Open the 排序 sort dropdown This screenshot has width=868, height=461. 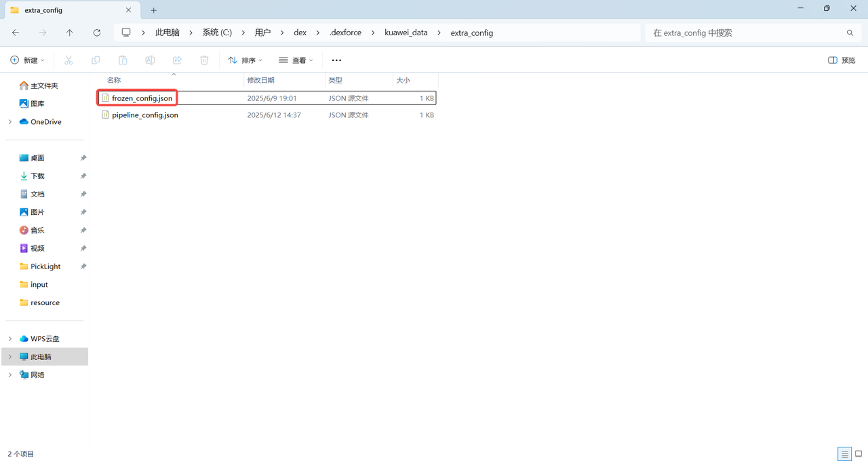[x=245, y=60]
